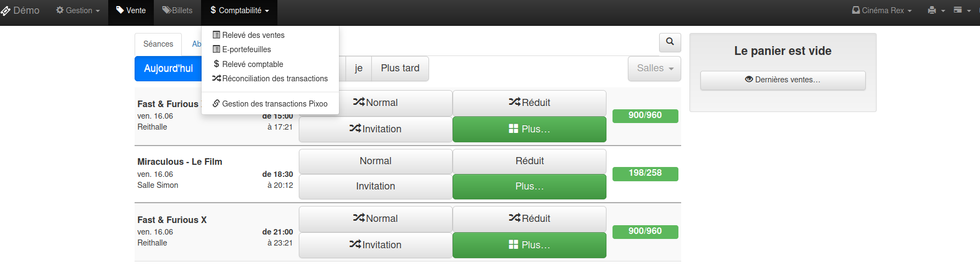Open Billets tags section
The image size is (980, 273).
[177, 10]
